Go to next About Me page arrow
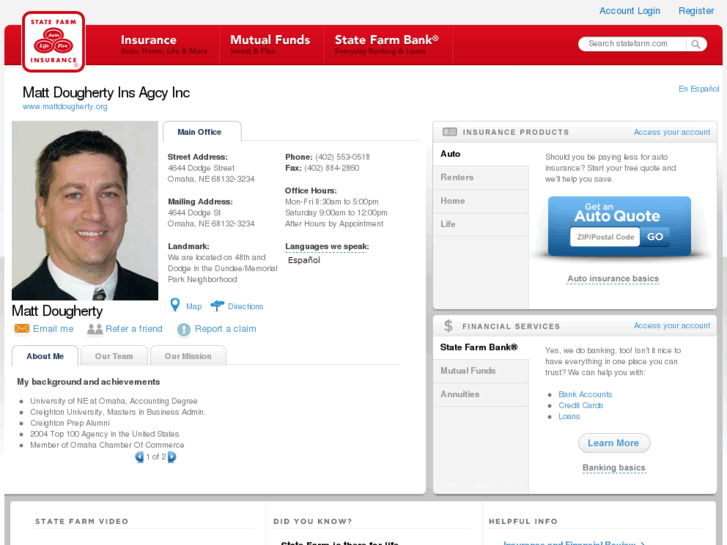Screen dimensions: 727x545 [x=172, y=457]
